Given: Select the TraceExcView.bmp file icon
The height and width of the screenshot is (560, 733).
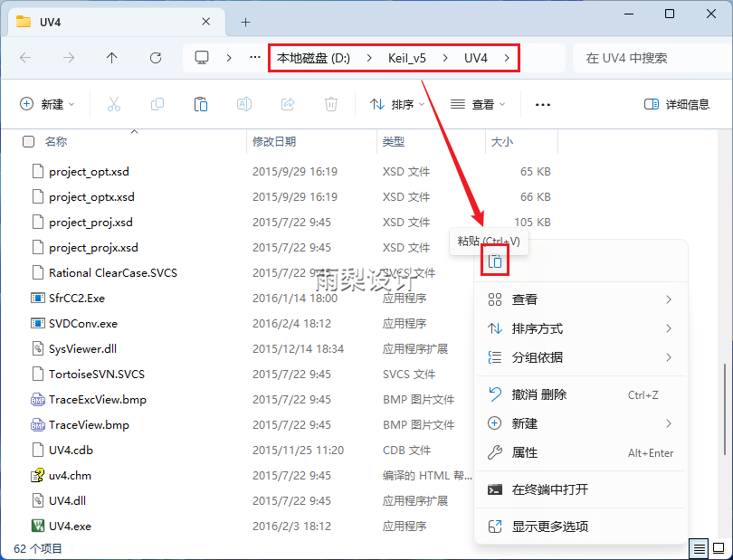Looking at the screenshot, I should pos(38,400).
